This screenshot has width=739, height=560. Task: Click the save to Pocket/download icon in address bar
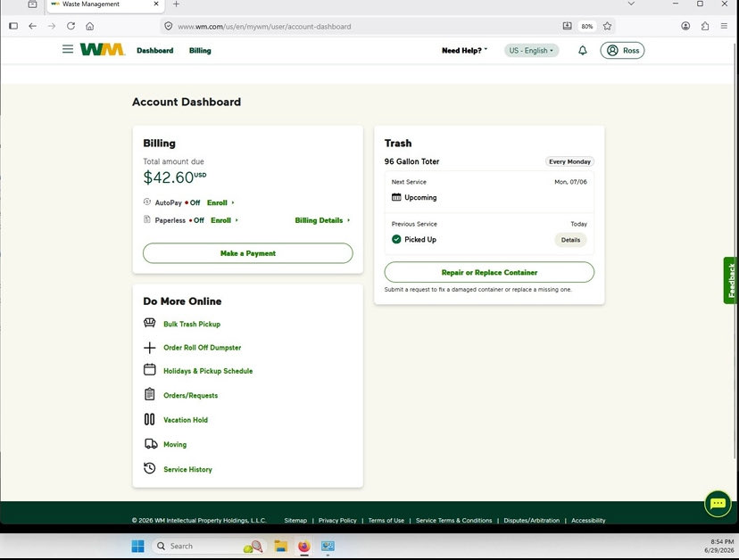tap(568, 26)
